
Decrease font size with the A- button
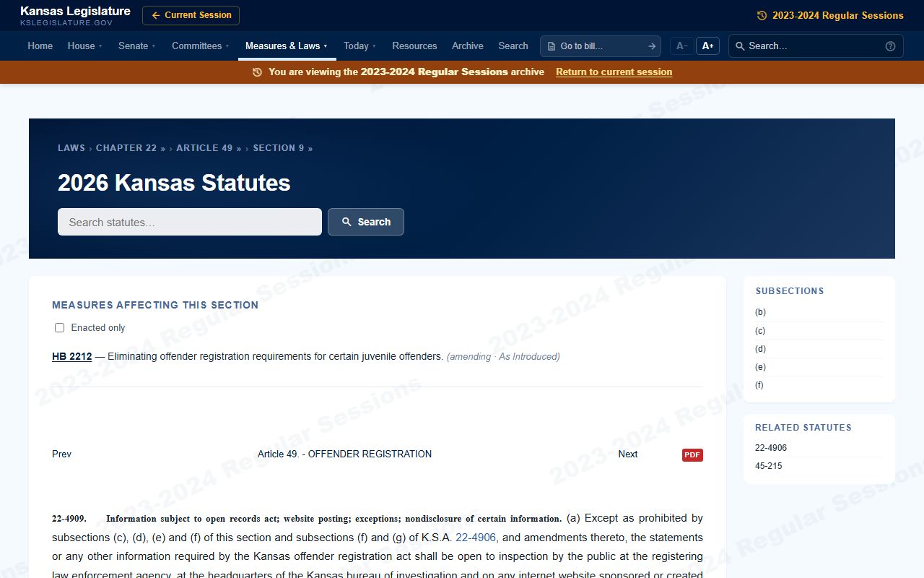[681, 46]
